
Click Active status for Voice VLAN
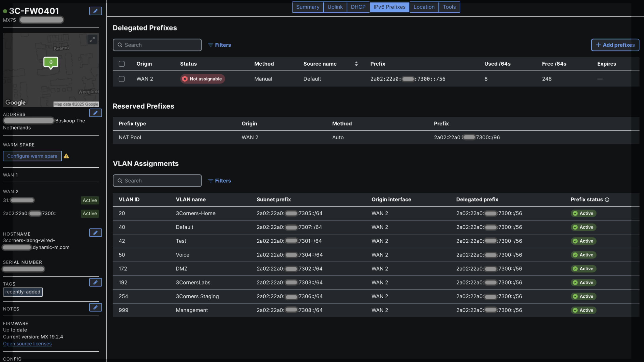click(583, 255)
